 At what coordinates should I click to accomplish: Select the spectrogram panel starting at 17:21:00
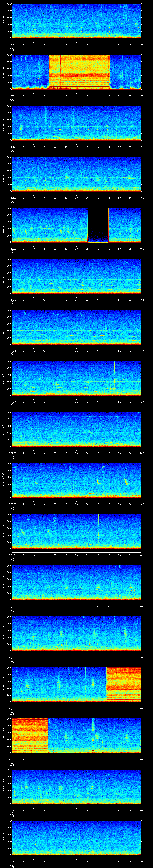click(76, 378)
